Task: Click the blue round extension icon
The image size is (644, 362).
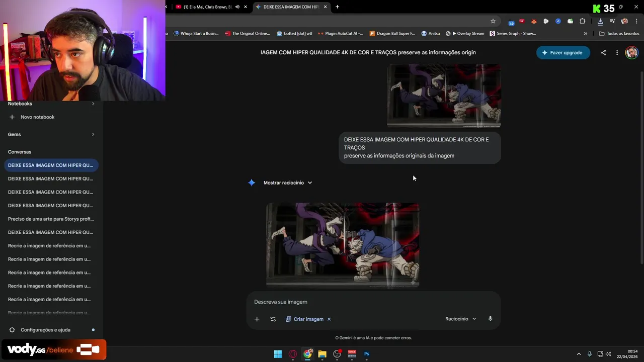Action: [x=558, y=21]
